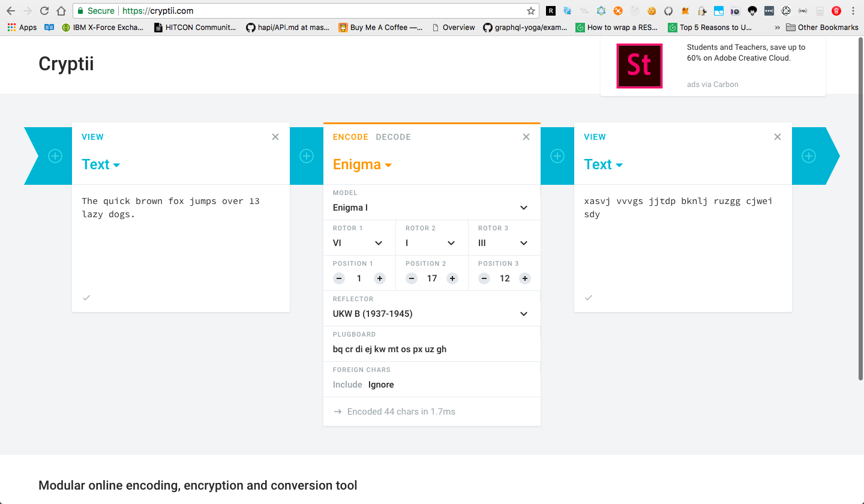The width and height of the screenshot is (864, 504).
Task: Click the cookie extension icon
Action: click(x=652, y=11)
